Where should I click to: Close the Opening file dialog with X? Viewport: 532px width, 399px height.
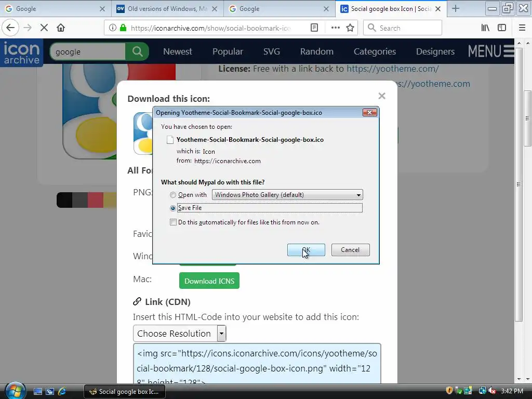pos(369,113)
